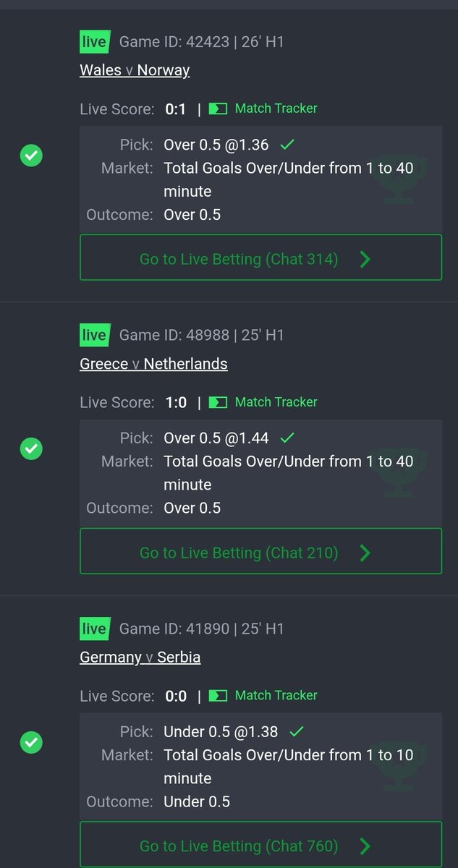Toggle the green check circle for Greece v Netherlands
The image size is (458, 868).
coord(31,449)
